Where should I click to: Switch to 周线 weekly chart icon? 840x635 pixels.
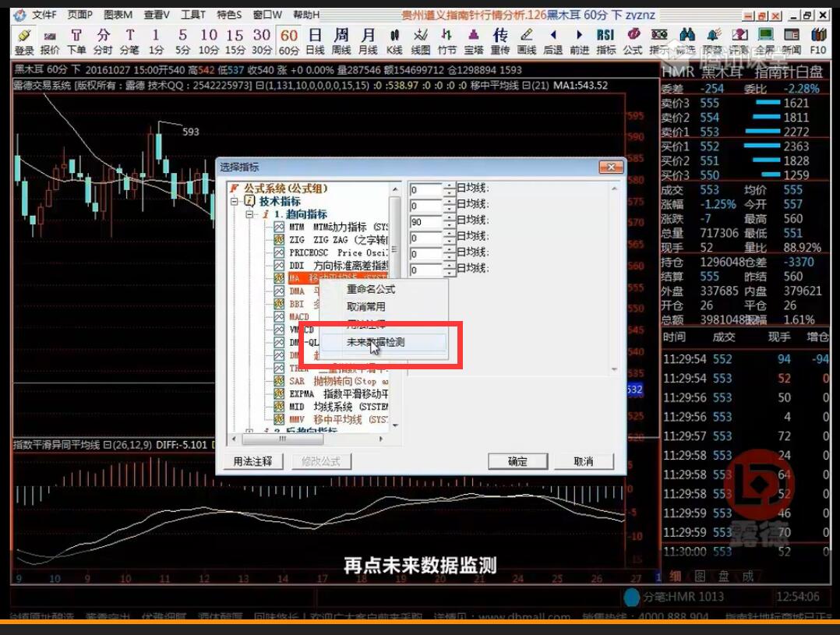tap(341, 41)
